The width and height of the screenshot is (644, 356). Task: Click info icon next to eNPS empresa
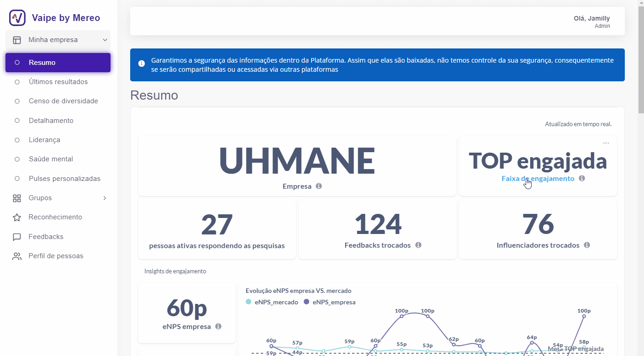click(218, 326)
